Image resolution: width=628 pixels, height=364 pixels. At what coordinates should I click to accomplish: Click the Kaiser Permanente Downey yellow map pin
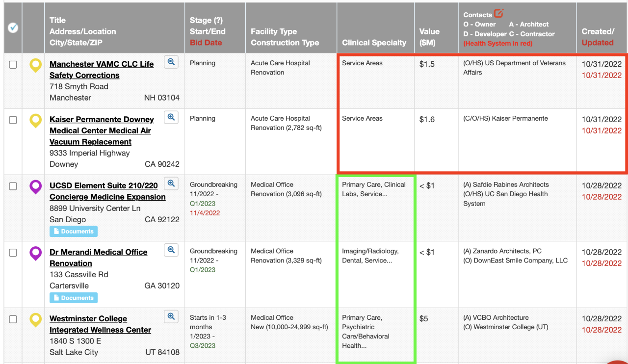[x=36, y=121]
